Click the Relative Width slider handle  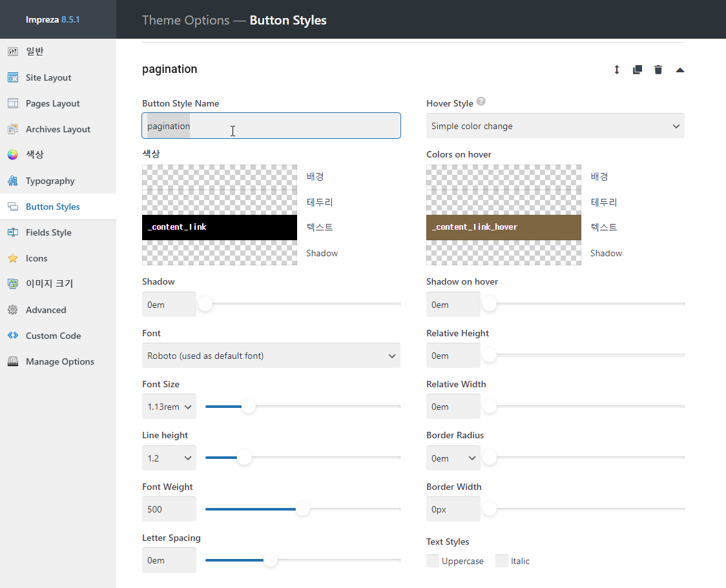[490, 406]
